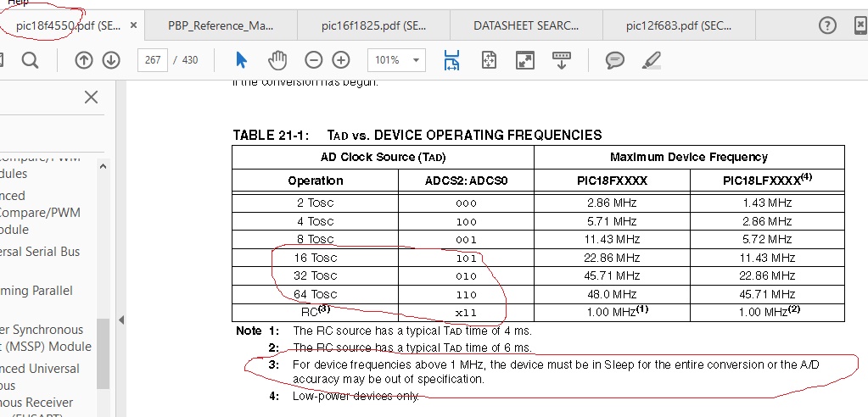Open the Help question mark icon
The image size is (868, 417).
coord(827,25)
